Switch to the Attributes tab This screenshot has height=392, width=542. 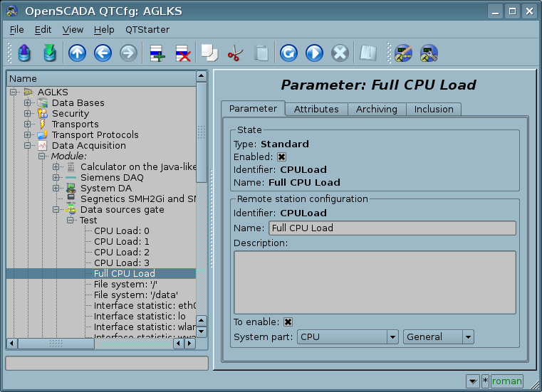[316, 109]
